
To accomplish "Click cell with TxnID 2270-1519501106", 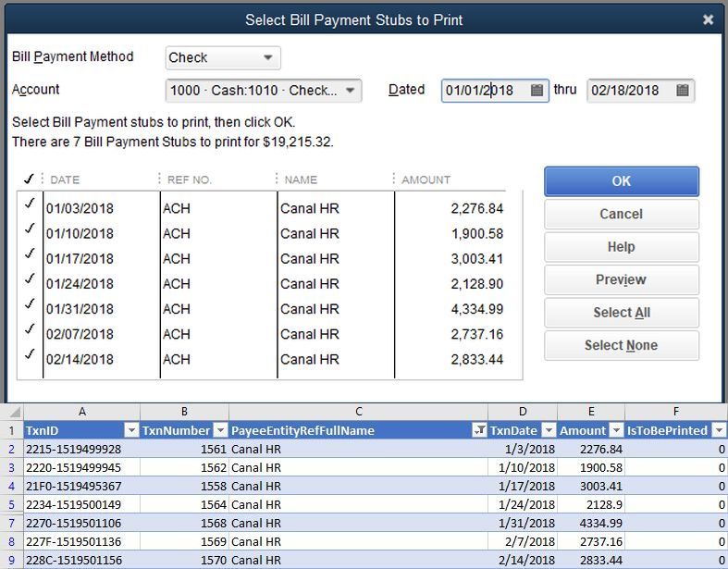I will point(81,523).
